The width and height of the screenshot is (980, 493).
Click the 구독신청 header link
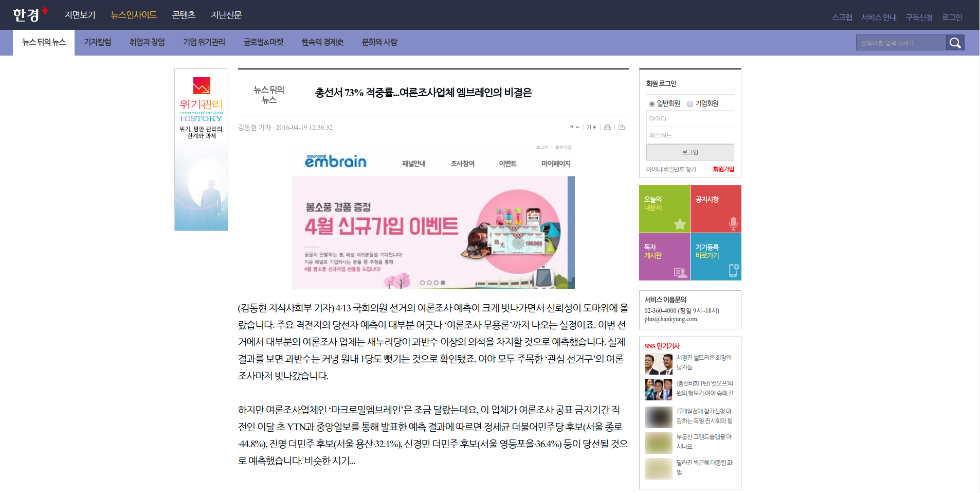(919, 17)
